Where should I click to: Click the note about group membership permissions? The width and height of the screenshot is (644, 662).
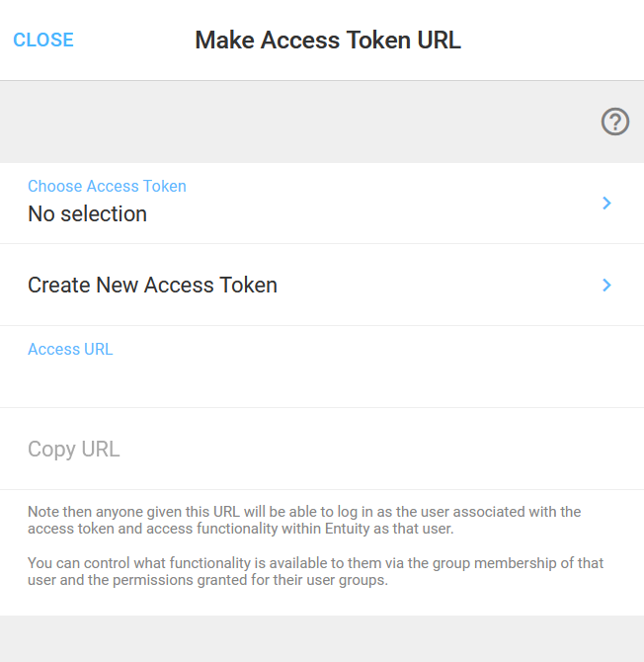click(316, 572)
